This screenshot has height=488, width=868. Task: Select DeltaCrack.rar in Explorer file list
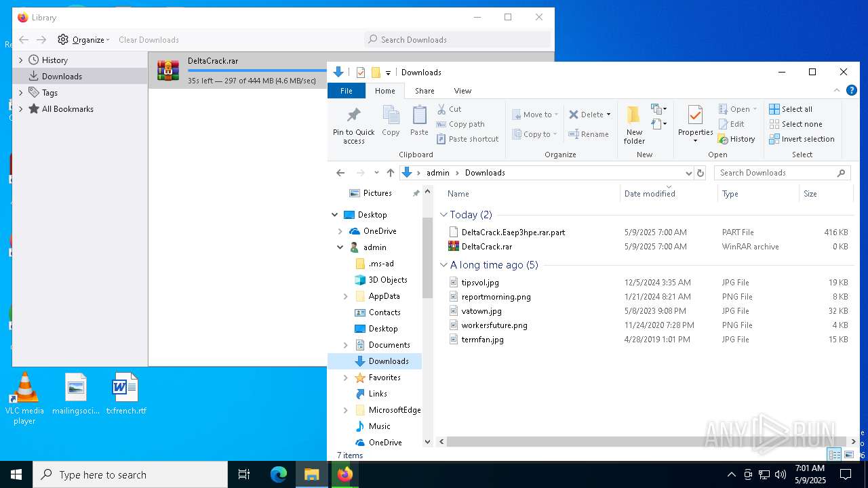(x=486, y=247)
